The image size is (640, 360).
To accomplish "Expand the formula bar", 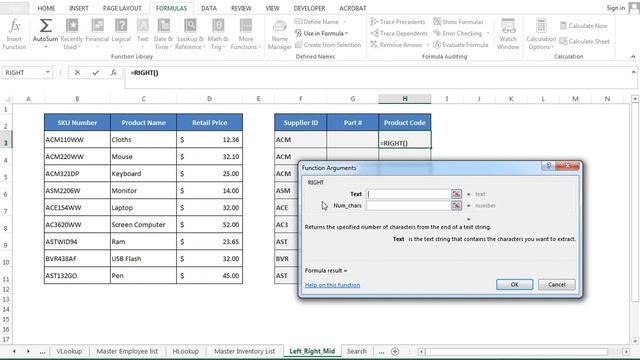I will tap(633, 72).
